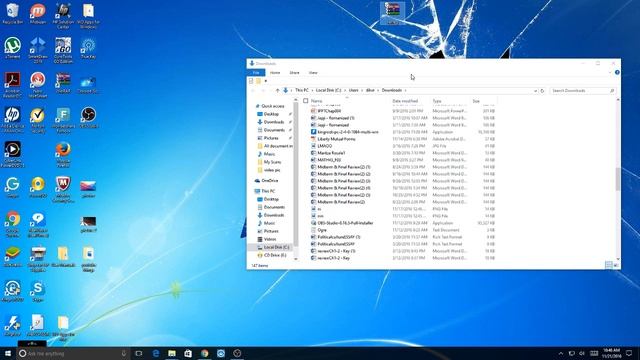The width and height of the screenshot is (640, 360).
Task: Click the Windows Start button
Action: coord(8,353)
